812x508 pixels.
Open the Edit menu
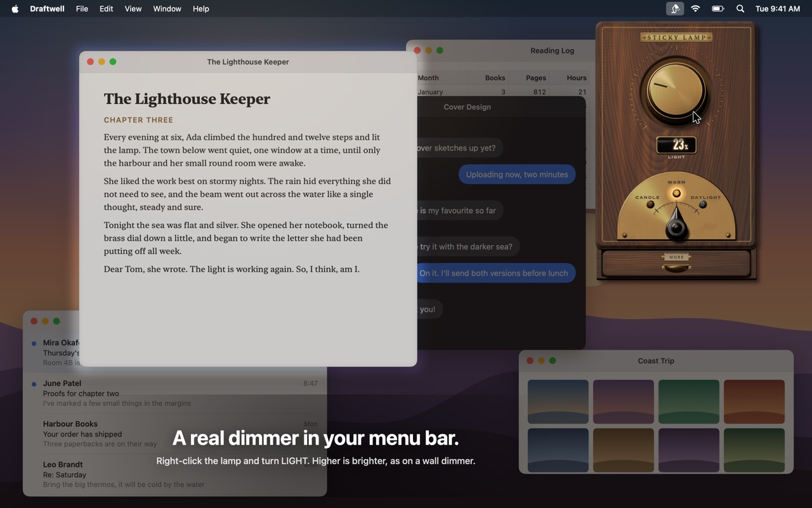(x=107, y=9)
